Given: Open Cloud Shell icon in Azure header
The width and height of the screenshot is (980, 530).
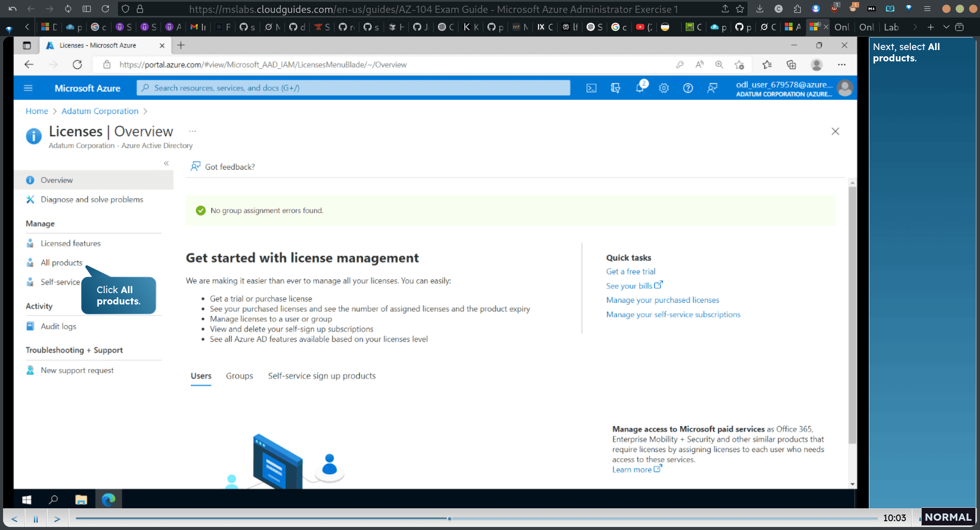Looking at the screenshot, I should (591, 88).
